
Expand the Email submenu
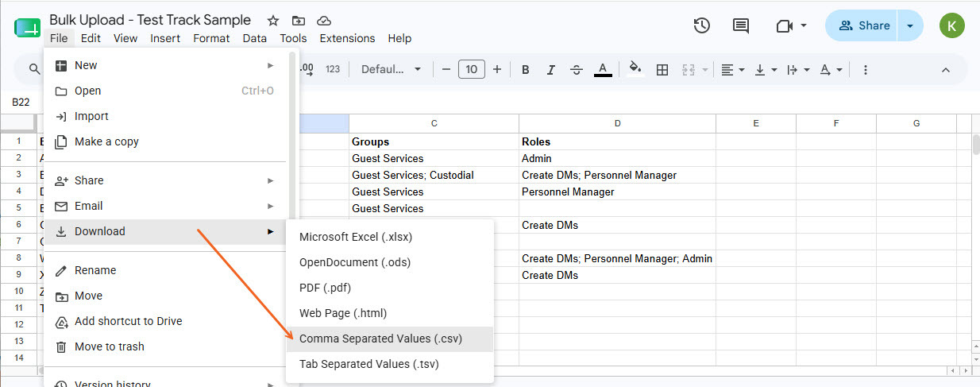click(x=165, y=206)
